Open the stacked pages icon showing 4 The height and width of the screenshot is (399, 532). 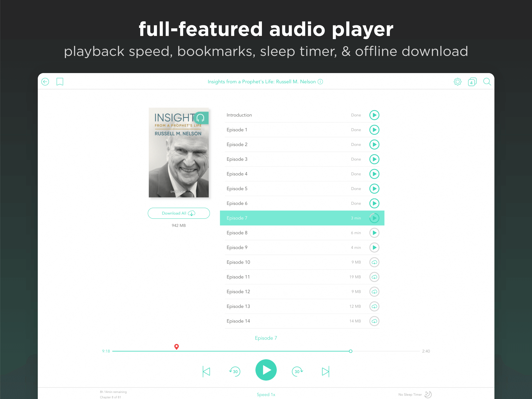pyautogui.click(x=472, y=82)
